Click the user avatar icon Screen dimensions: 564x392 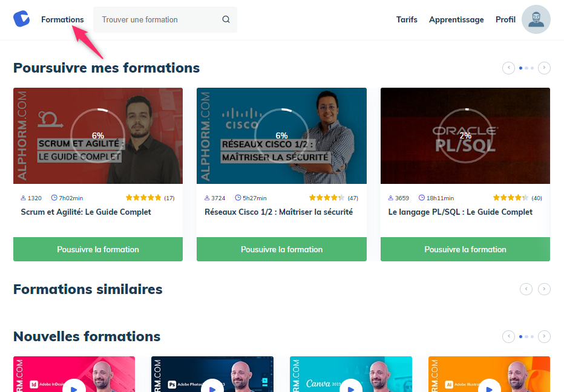[x=536, y=19]
